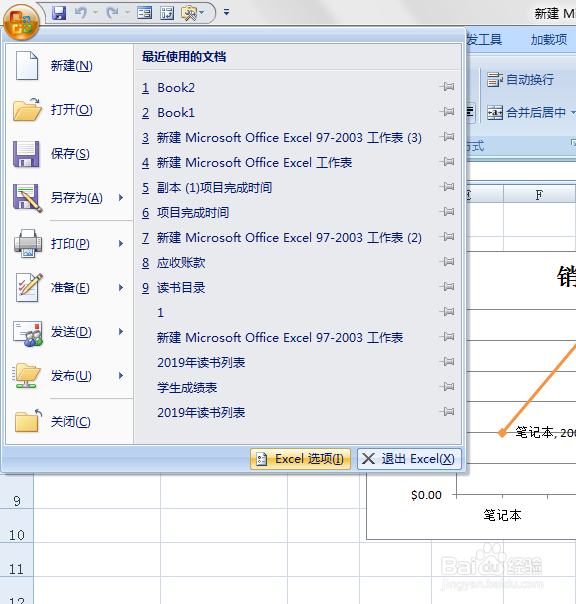
Task: Expand the 准备 submenu arrow
Action: point(121,287)
